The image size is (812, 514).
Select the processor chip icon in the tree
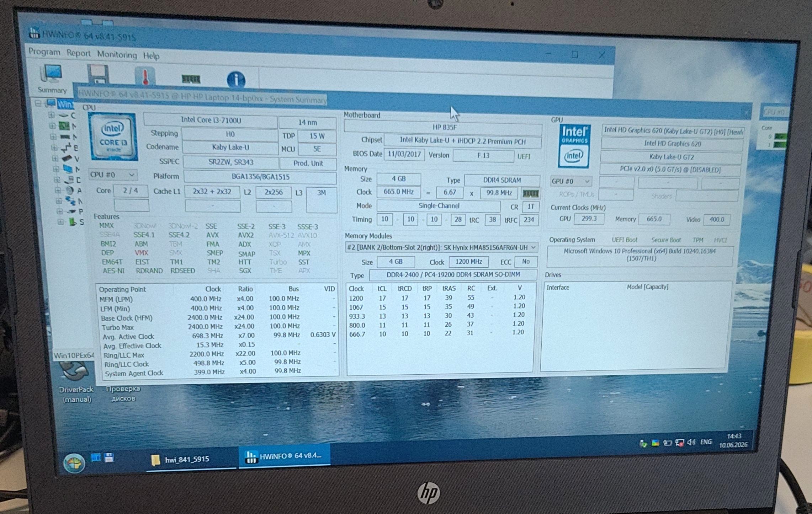point(63,115)
